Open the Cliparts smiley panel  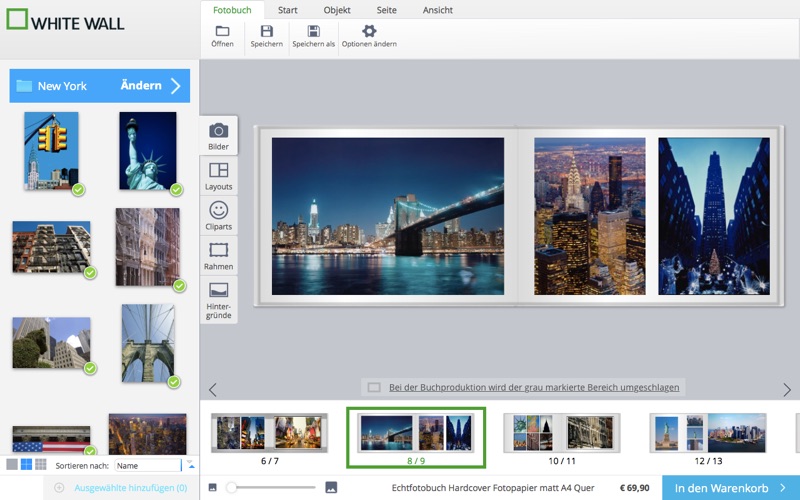pyautogui.click(x=218, y=215)
